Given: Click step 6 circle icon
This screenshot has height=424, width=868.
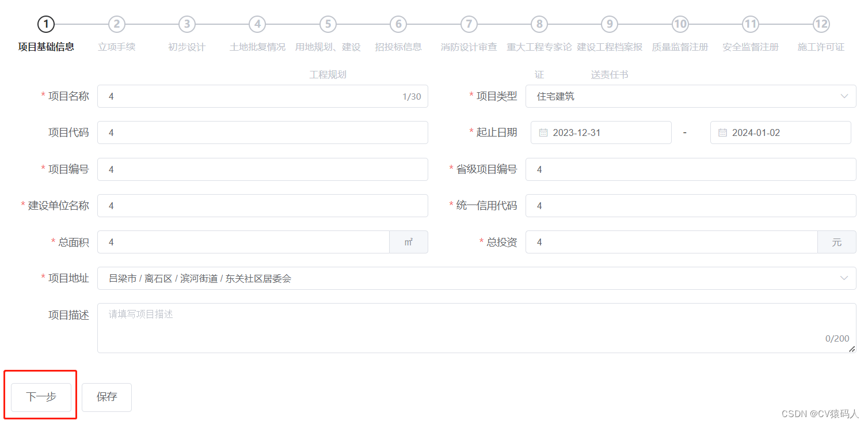Looking at the screenshot, I should pos(398,24).
